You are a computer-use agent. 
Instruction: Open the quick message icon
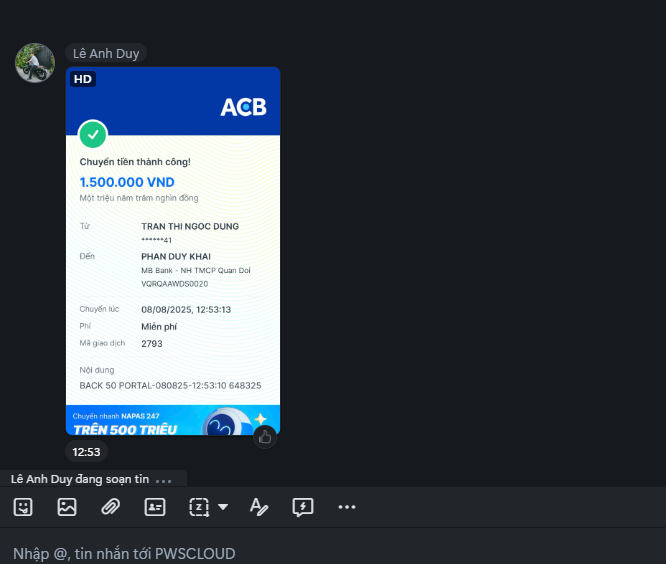pyautogui.click(x=303, y=507)
